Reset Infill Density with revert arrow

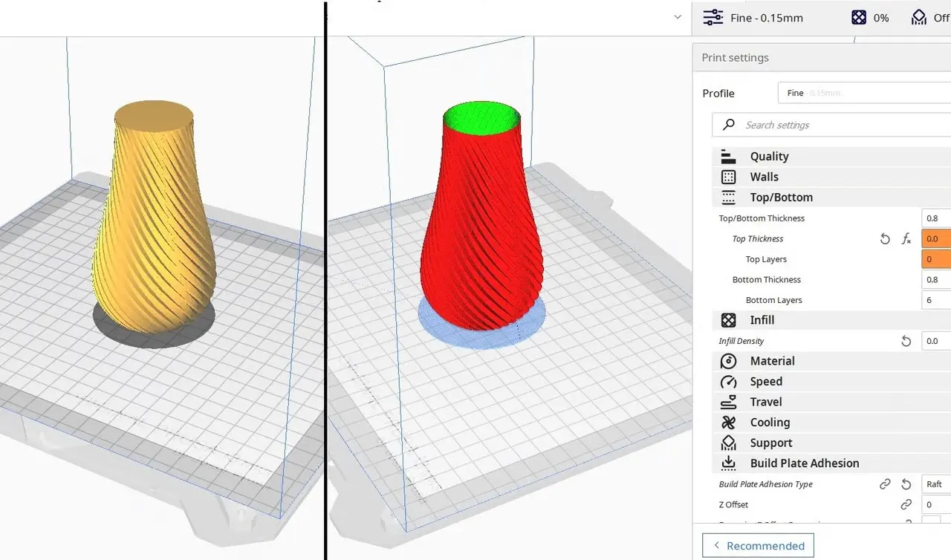(x=906, y=341)
